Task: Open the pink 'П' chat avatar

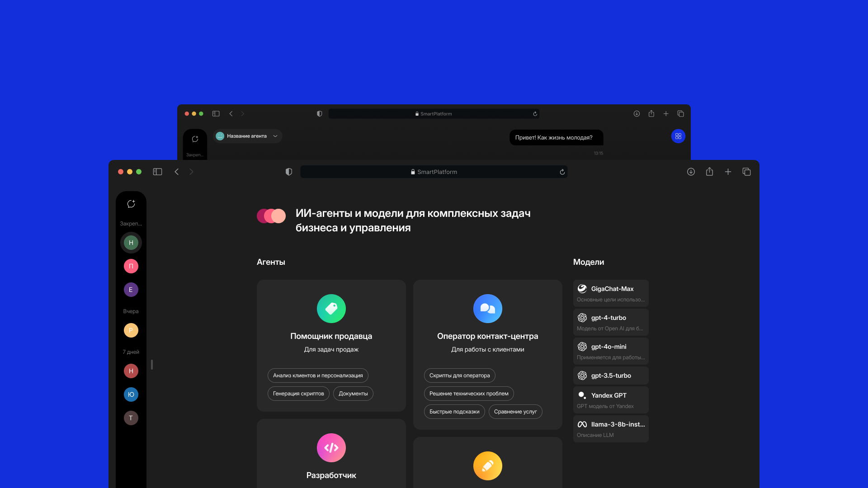Action: point(131,266)
